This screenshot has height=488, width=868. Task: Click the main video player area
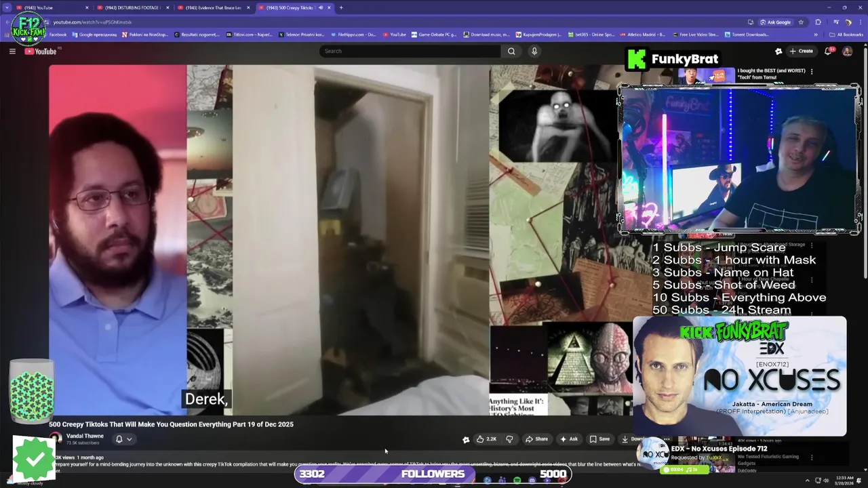coord(340,240)
